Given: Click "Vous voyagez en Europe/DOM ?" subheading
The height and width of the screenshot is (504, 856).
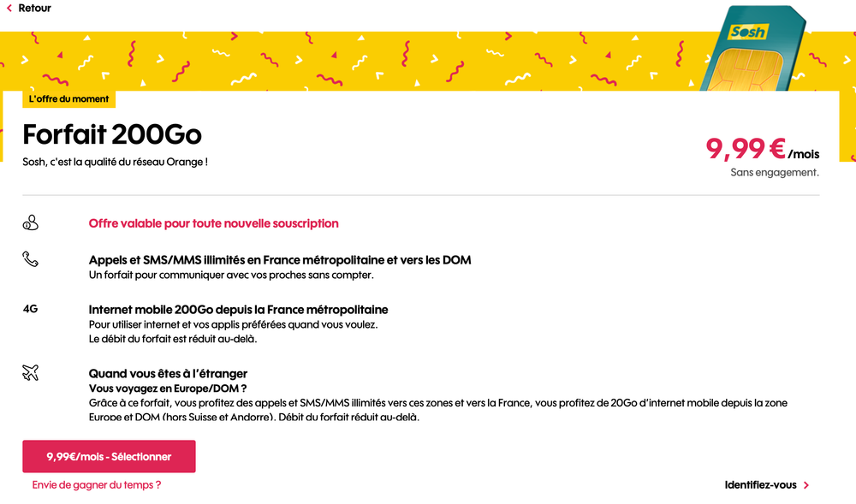Looking at the screenshot, I should (162, 388).
